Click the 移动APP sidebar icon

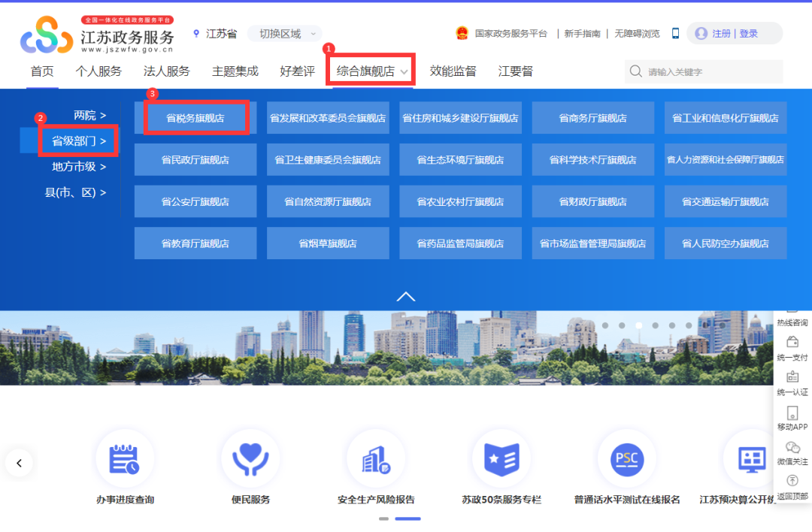pyautogui.click(x=792, y=413)
